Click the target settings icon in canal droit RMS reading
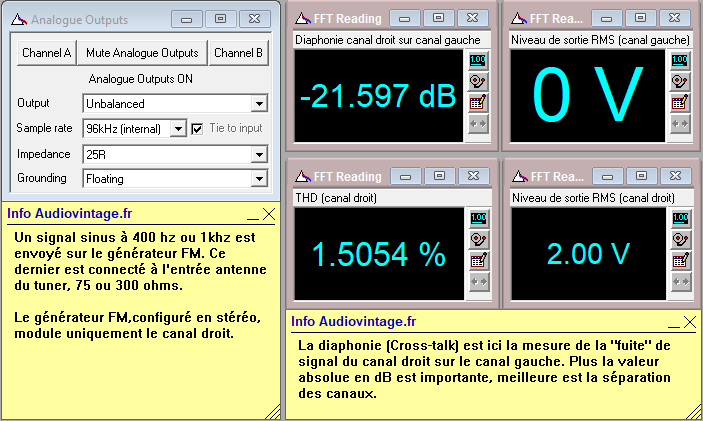The image size is (703, 421). (x=681, y=239)
